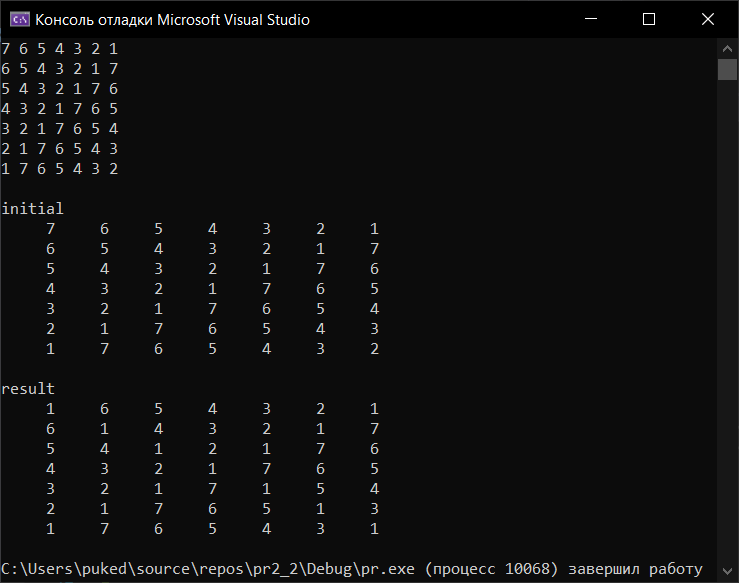The width and height of the screenshot is (739, 583).
Task: Click the last number in the result matrix
Action: point(374,528)
